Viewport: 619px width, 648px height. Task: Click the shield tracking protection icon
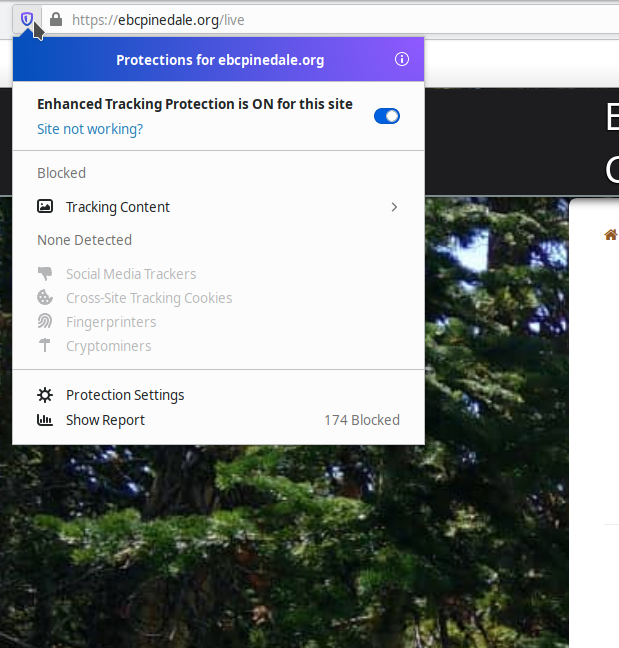pyautogui.click(x=27, y=19)
